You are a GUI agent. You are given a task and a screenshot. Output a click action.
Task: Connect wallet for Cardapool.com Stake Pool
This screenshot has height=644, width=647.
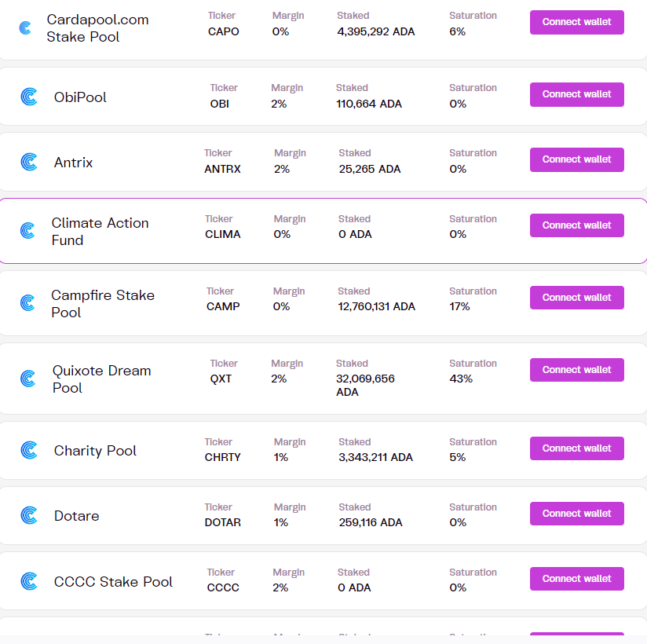576,22
